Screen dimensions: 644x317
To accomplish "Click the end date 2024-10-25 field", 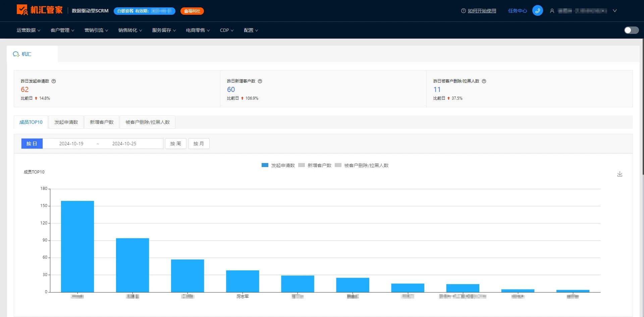I will point(124,144).
